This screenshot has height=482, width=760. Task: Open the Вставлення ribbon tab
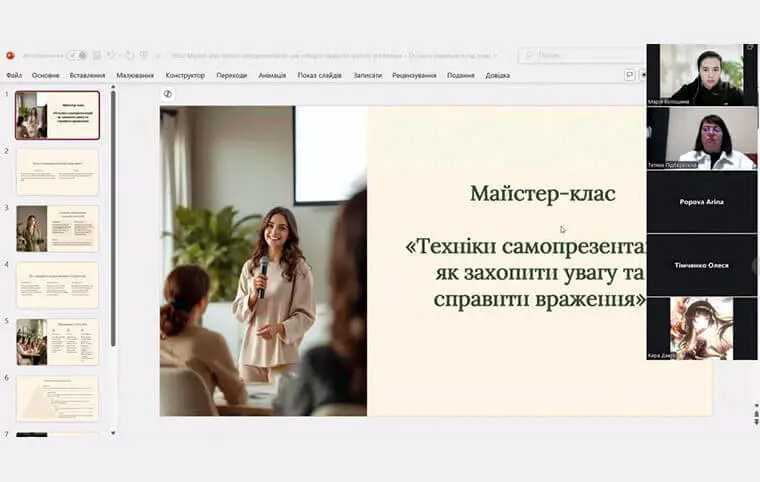(x=87, y=75)
